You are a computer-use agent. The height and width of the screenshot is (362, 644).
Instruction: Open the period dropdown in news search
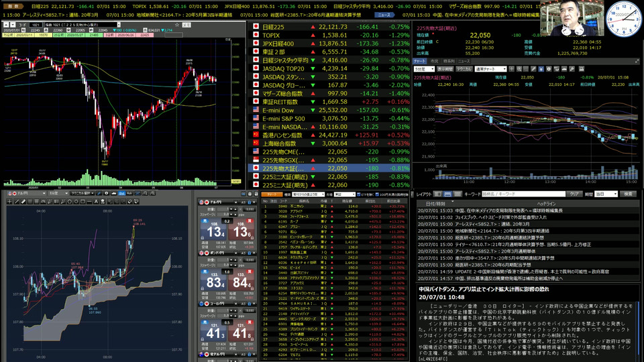click(x=606, y=194)
